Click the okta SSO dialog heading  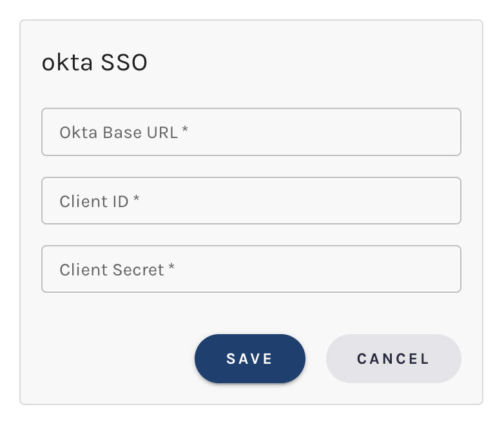coord(95,63)
